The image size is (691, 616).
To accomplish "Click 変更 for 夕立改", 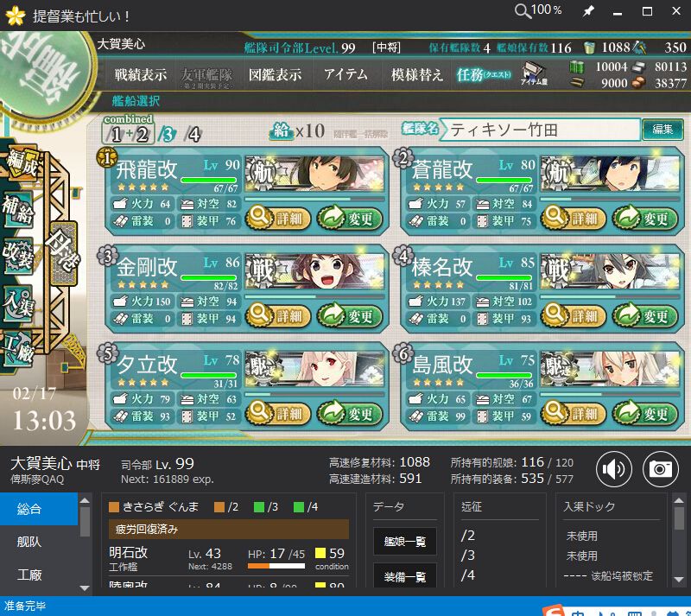I will (x=350, y=414).
